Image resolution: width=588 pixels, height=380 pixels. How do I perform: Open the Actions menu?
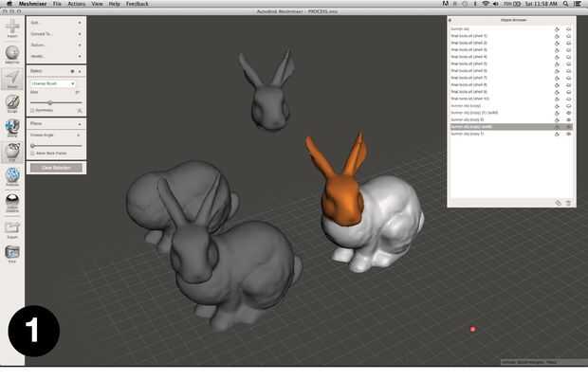[77, 4]
